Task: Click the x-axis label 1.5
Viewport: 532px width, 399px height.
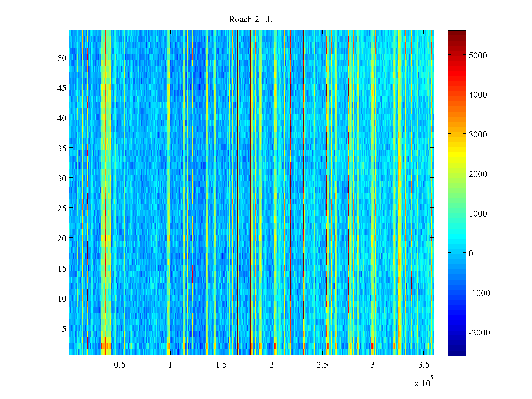Action: [x=221, y=365]
